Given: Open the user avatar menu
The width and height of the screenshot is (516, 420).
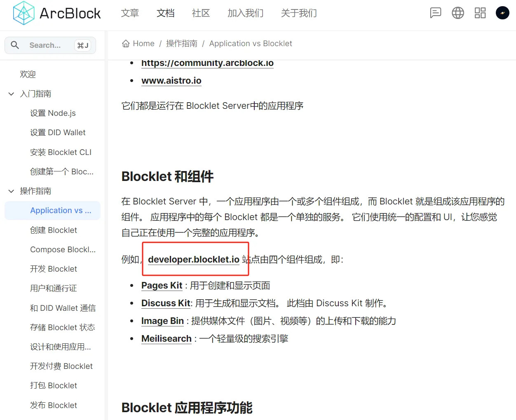Looking at the screenshot, I should tap(502, 13).
